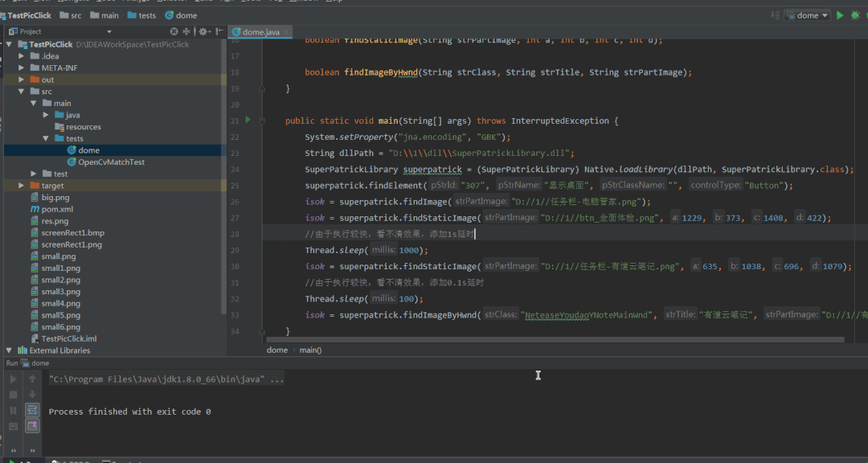This screenshot has width=868, height=463.
Task: Select screenRect1.bmp in the project tree
Action: [x=67, y=232]
